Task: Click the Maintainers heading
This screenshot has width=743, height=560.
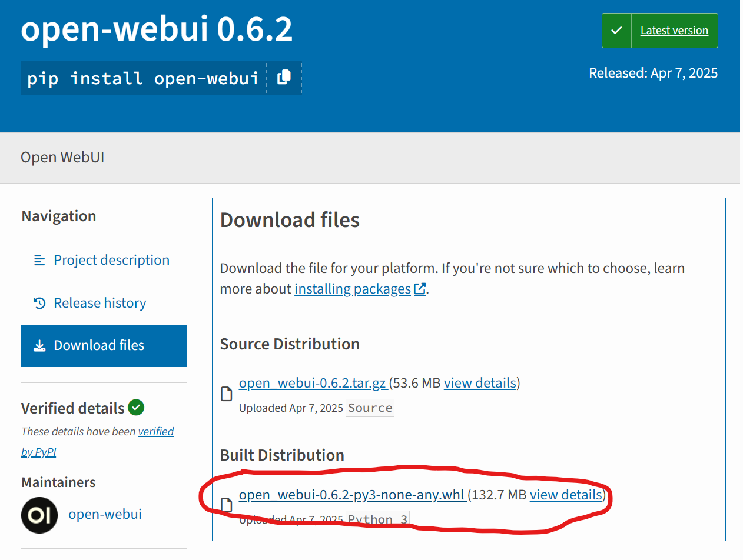Action: 58,482
